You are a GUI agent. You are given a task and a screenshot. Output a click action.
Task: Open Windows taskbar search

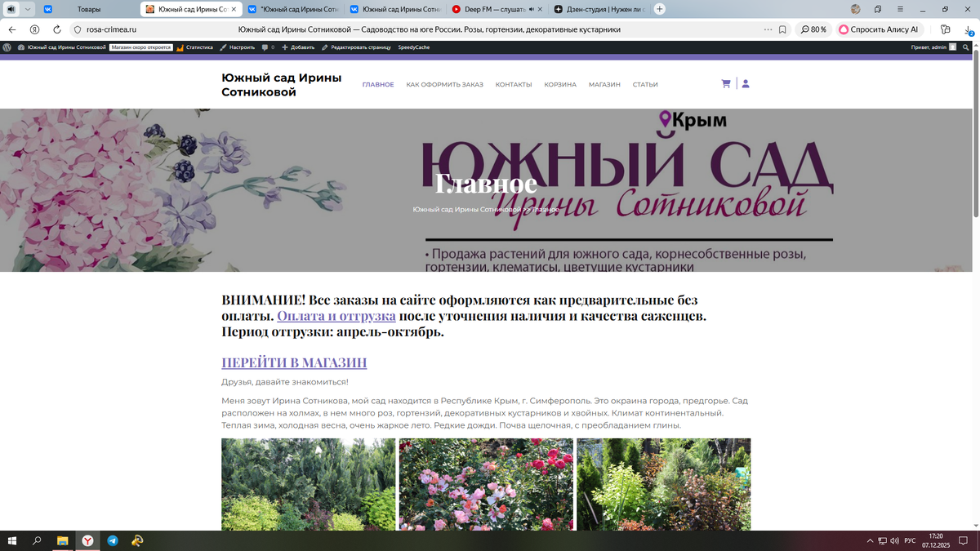pos(37,540)
